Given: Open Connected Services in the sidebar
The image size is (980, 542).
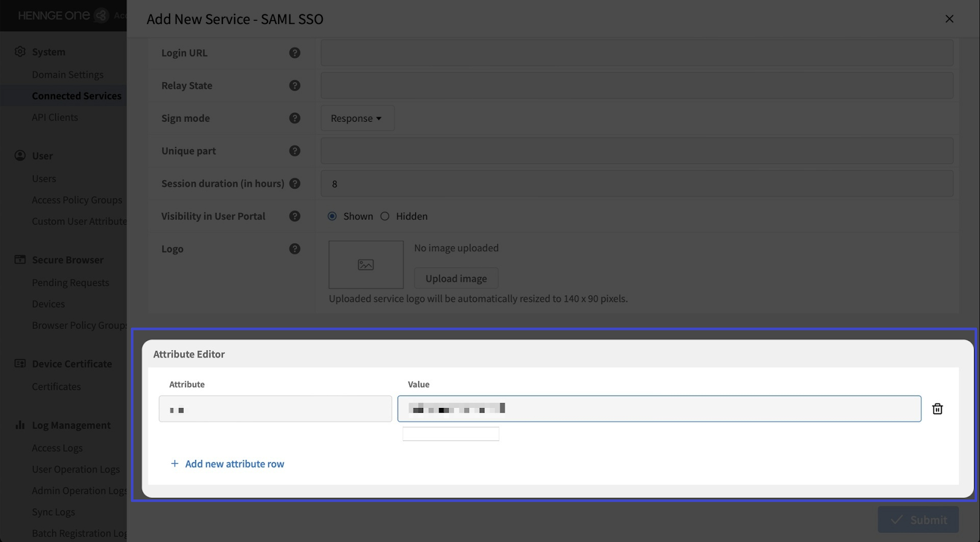Looking at the screenshot, I should 77,96.
